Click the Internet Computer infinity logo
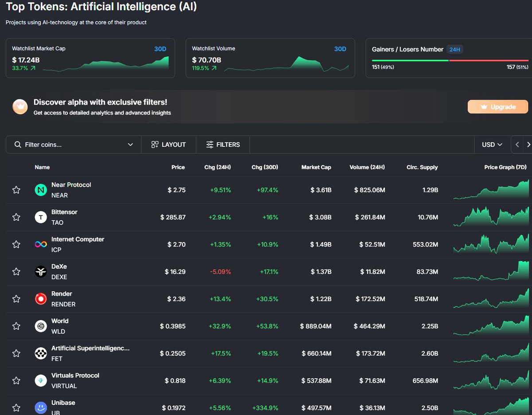Screen dimensions: 532x415 click(x=41, y=244)
